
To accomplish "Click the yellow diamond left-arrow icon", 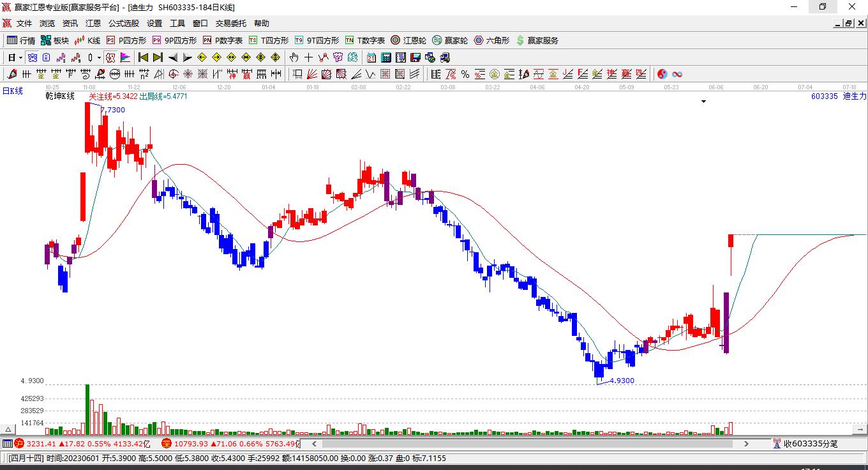I will pos(202,57).
